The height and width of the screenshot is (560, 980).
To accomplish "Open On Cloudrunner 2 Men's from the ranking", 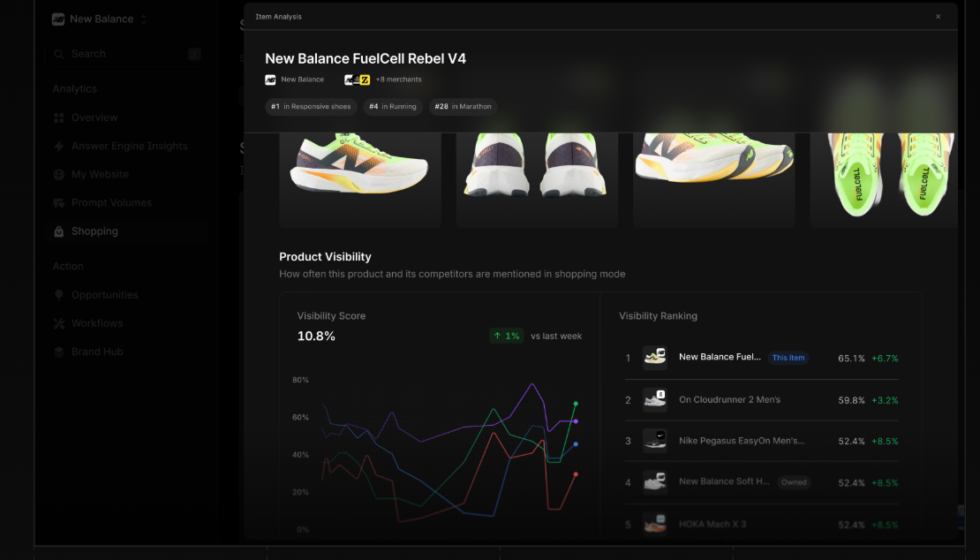I will click(x=729, y=399).
